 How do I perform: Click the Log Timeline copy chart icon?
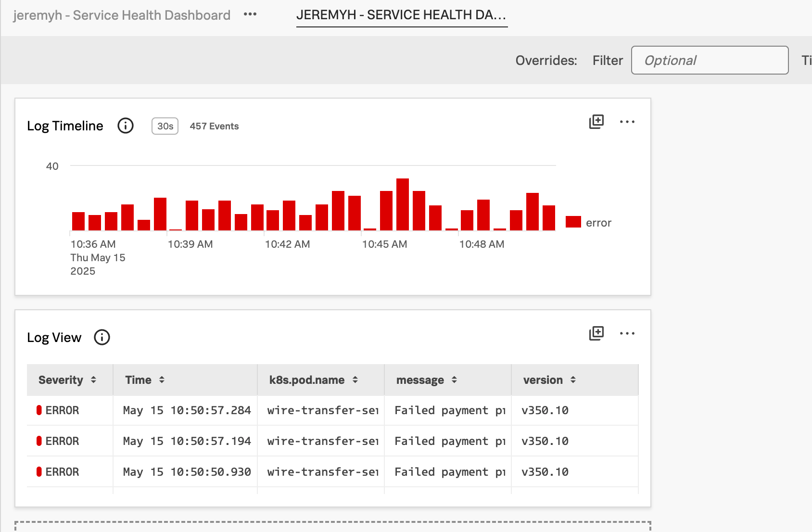(x=596, y=122)
